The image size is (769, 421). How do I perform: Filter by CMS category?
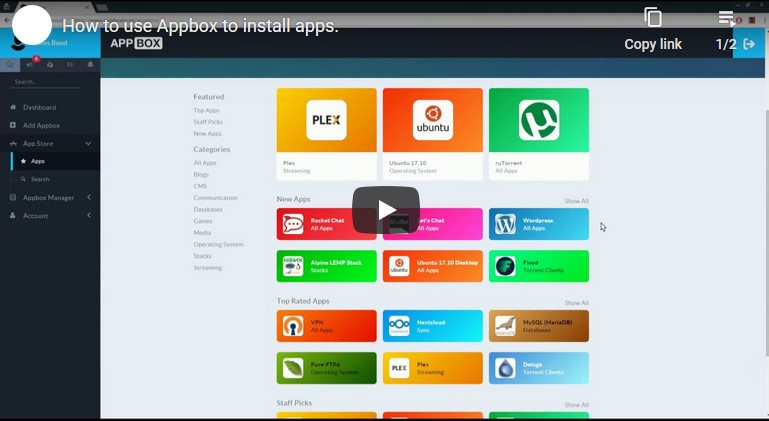pyautogui.click(x=200, y=186)
